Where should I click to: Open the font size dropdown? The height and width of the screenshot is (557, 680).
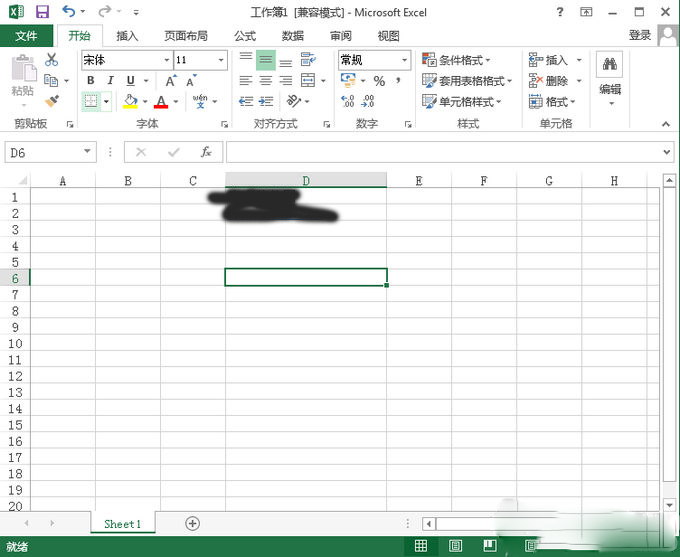[221, 60]
